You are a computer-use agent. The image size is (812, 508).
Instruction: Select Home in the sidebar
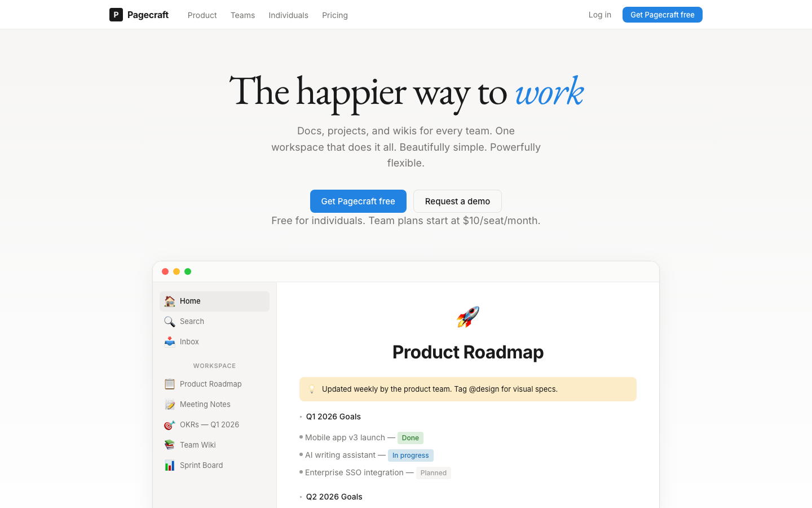(x=214, y=301)
